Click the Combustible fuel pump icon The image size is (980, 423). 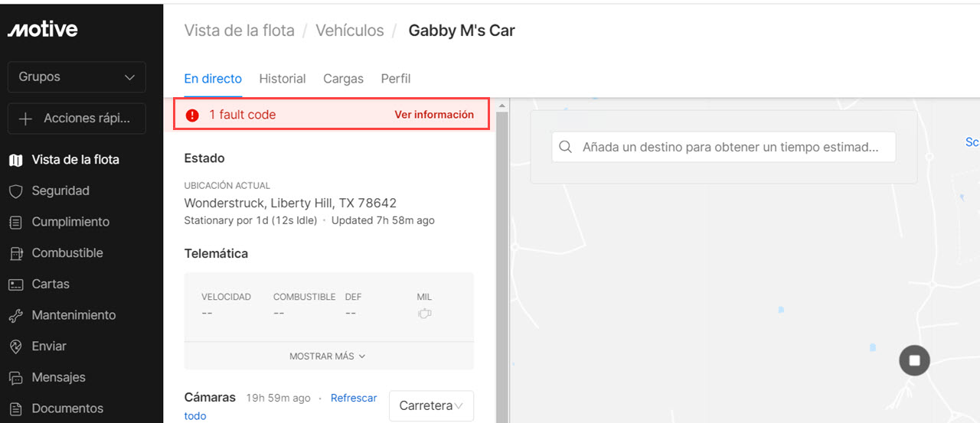[16, 253]
